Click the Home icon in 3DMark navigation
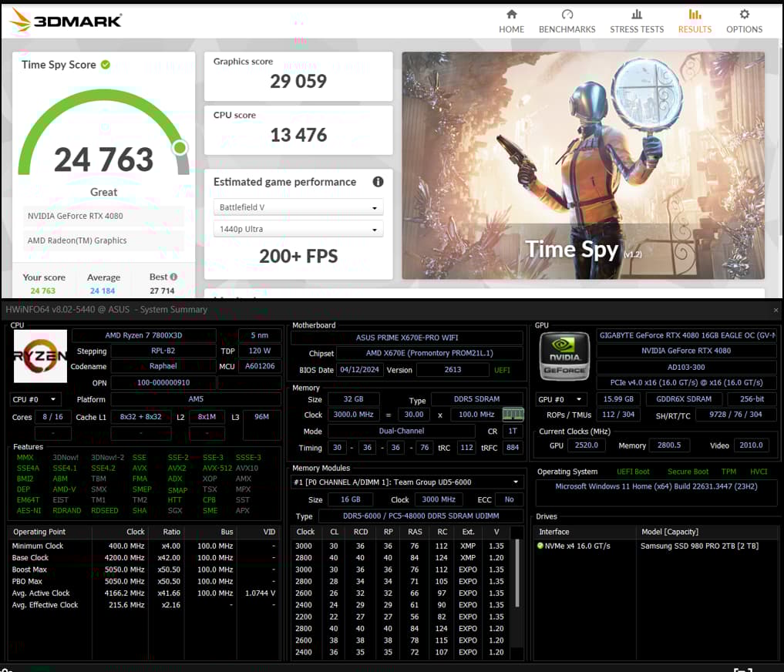 click(x=511, y=15)
